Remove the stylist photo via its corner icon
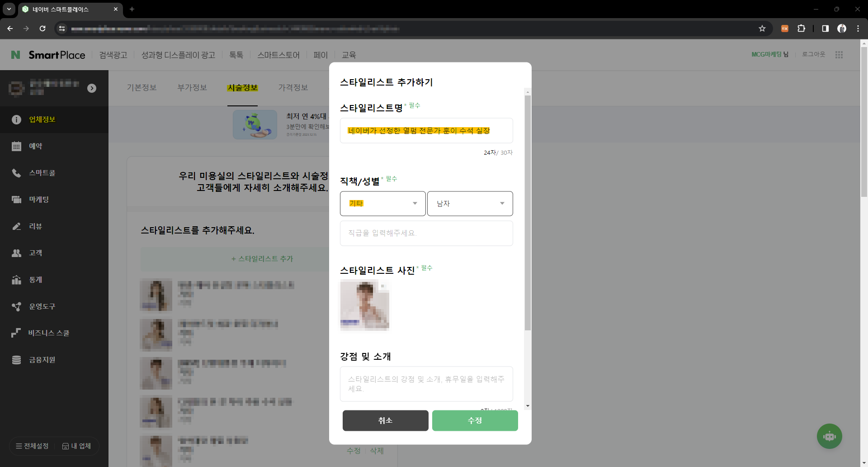This screenshot has height=467, width=868. click(382, 286)
